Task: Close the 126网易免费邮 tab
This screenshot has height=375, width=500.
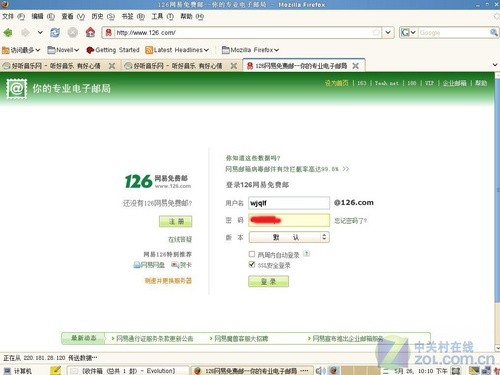Action: [x=356, y=66]
